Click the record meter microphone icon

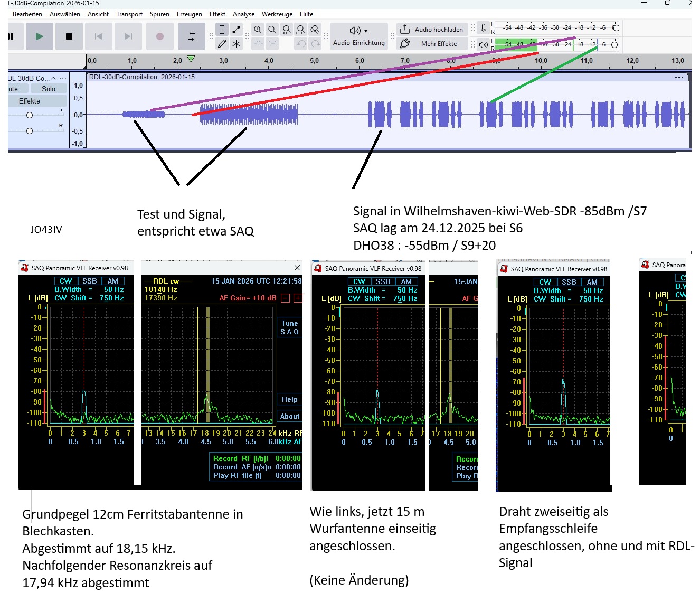[483, 29]
